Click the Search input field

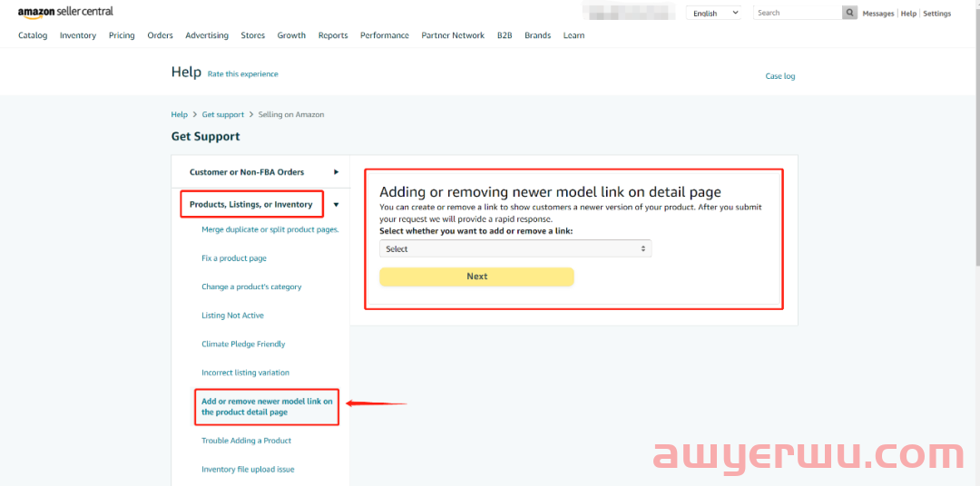coord(798,13)
